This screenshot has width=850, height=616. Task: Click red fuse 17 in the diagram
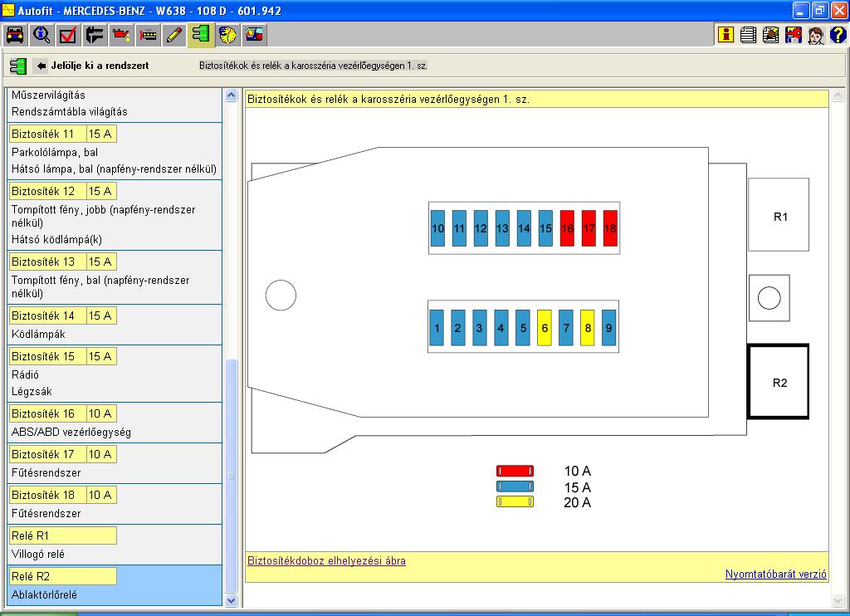point(589,228)
